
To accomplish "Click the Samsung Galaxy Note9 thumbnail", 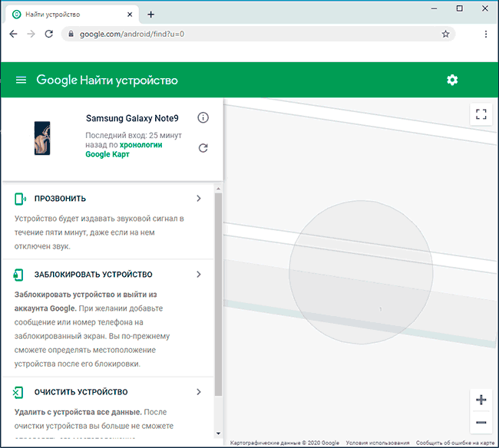I will (42, 138).
